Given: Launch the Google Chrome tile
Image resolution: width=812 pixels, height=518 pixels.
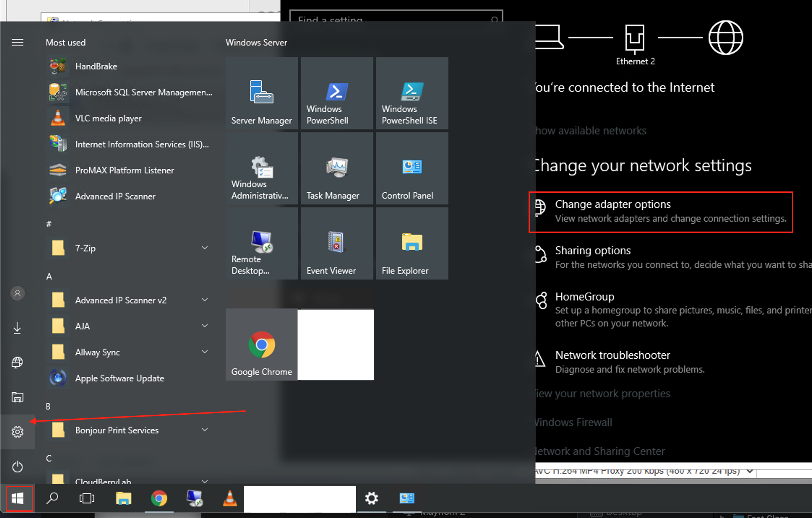Looking at the screenshot, I should (x=262, y=344).
